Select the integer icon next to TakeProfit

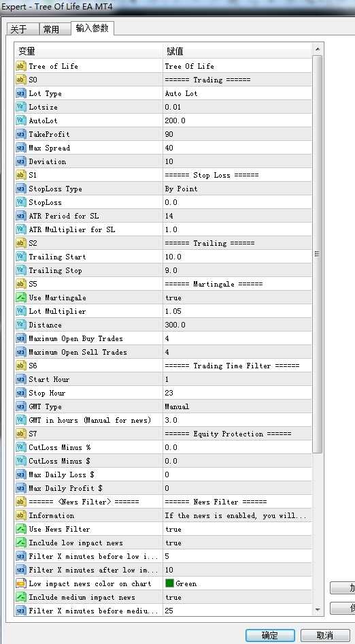click(20, 134)
